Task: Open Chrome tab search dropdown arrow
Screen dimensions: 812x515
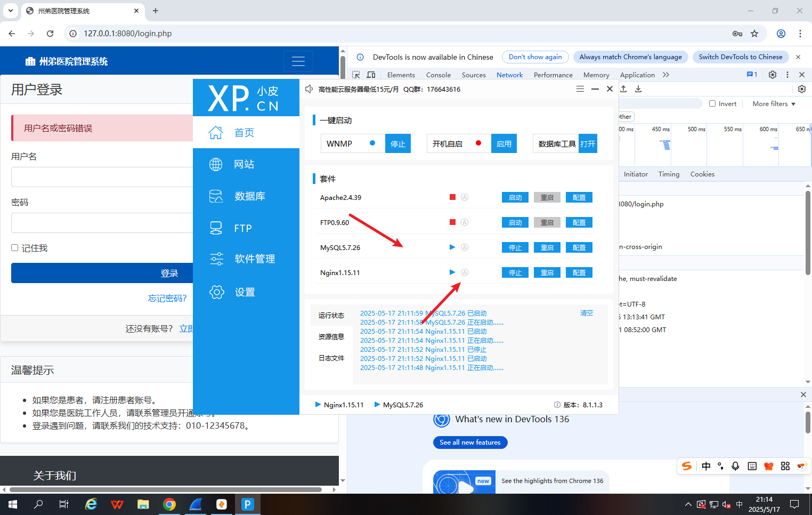Action: [11, 11]
